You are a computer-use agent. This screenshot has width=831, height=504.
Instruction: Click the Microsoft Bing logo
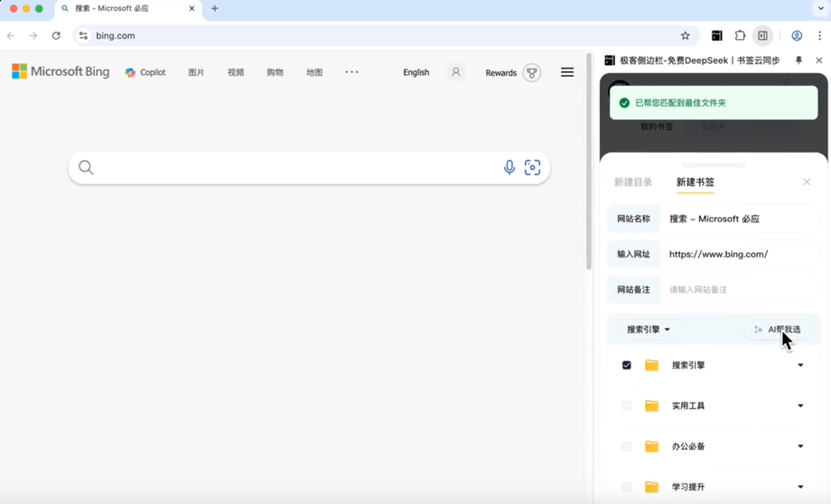tap(61, 71)
